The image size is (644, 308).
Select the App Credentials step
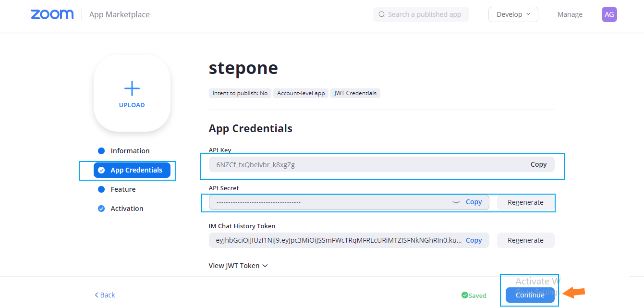132,170
